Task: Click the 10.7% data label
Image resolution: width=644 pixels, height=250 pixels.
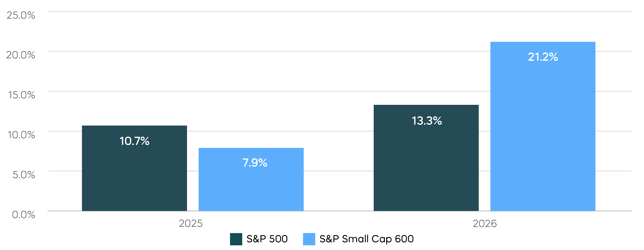Action: (x=134, y=141)
